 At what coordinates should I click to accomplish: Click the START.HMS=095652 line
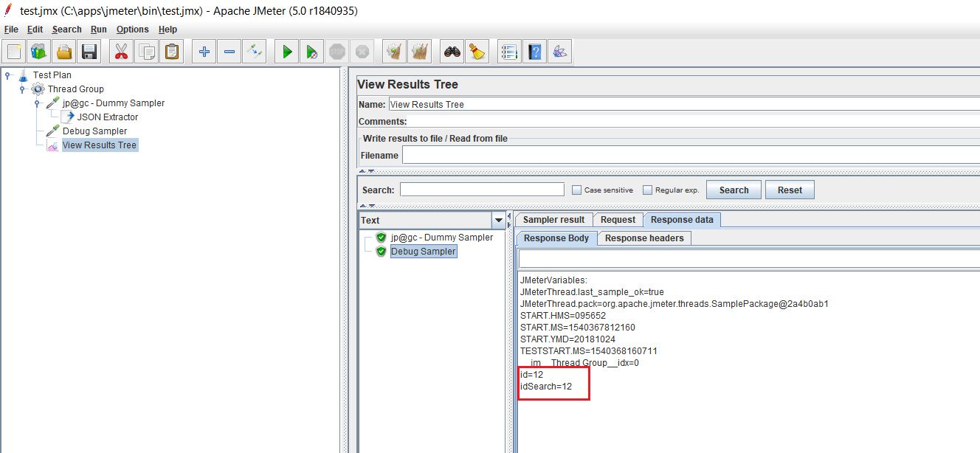563,315
